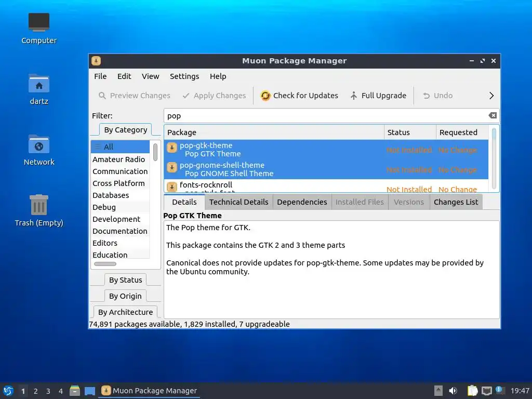Click the Check for Updates toolbar button
The height and width of the screenshot is (399, 532).
tap(299, 96)
